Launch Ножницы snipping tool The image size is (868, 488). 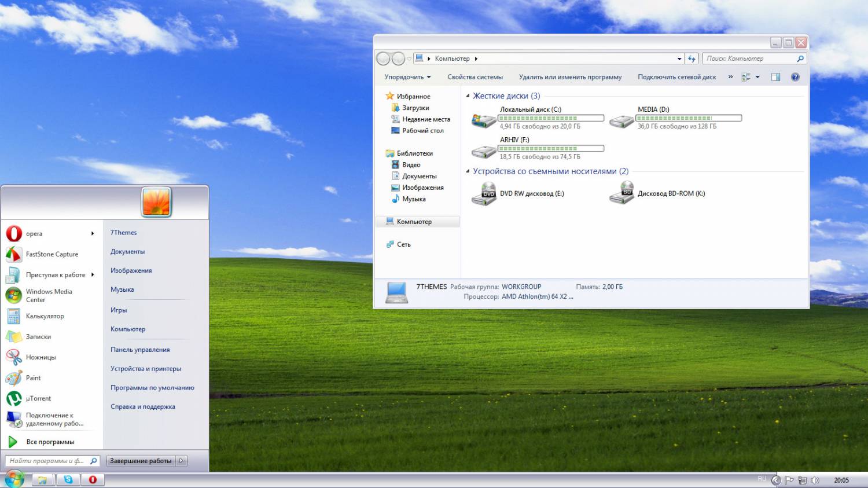click(x=51, y=357)
